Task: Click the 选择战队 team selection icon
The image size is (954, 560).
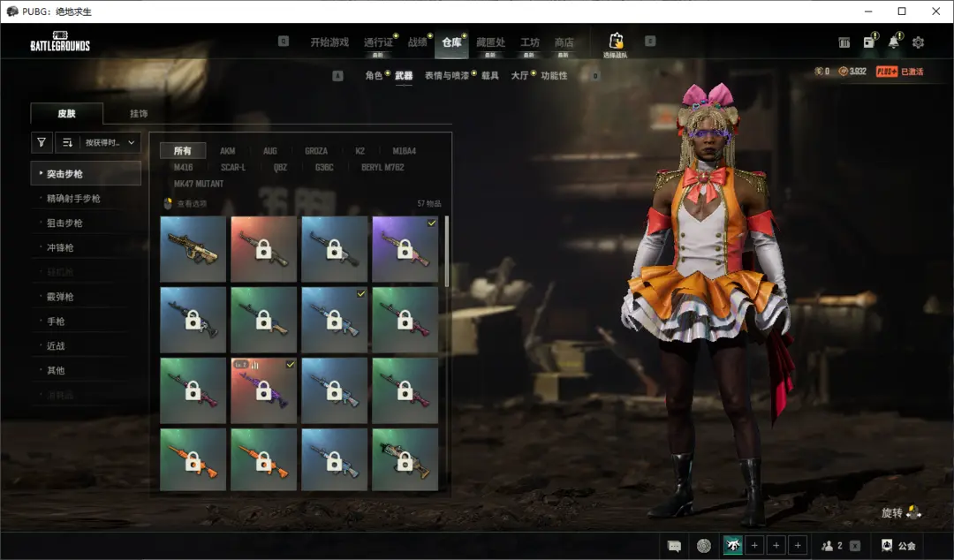Action: pos(615,45)
